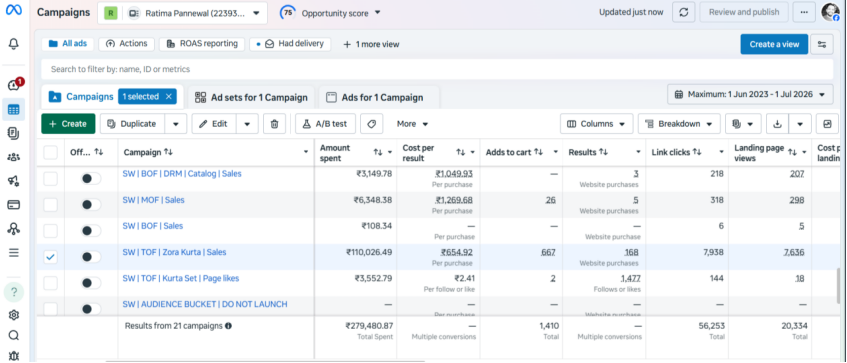Open Account overview icon with red badge
847x363 pixels.
(x=14, y=84)
